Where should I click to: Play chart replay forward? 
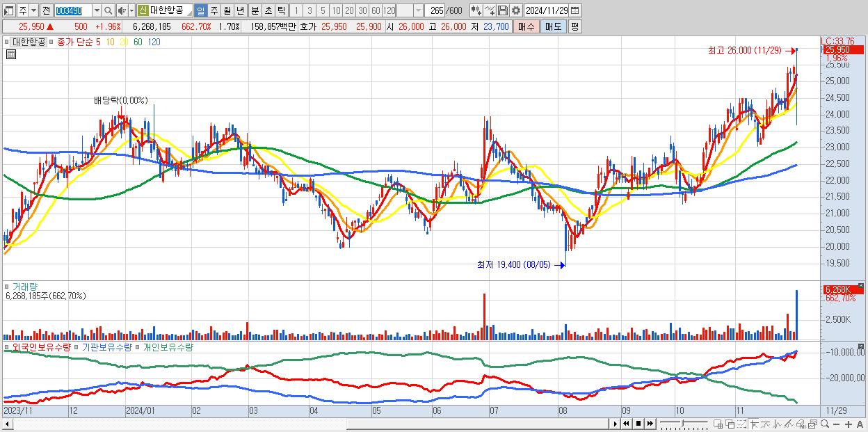click(615, 424)
